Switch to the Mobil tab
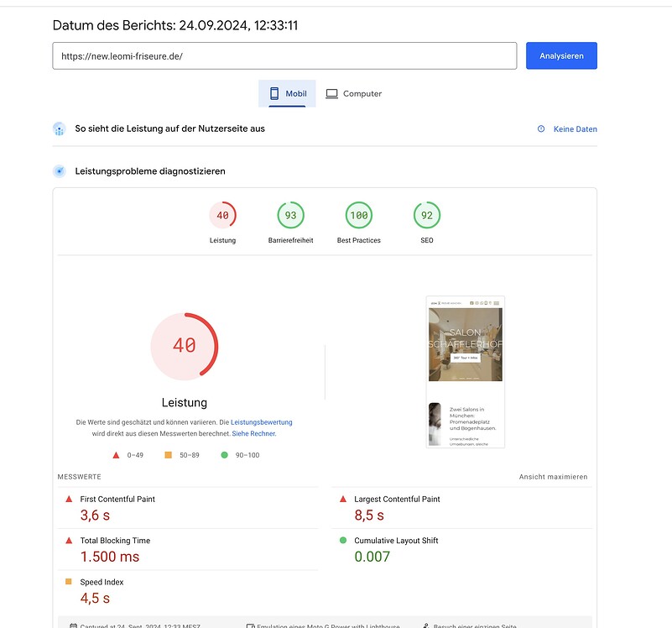 click(287, 94)
